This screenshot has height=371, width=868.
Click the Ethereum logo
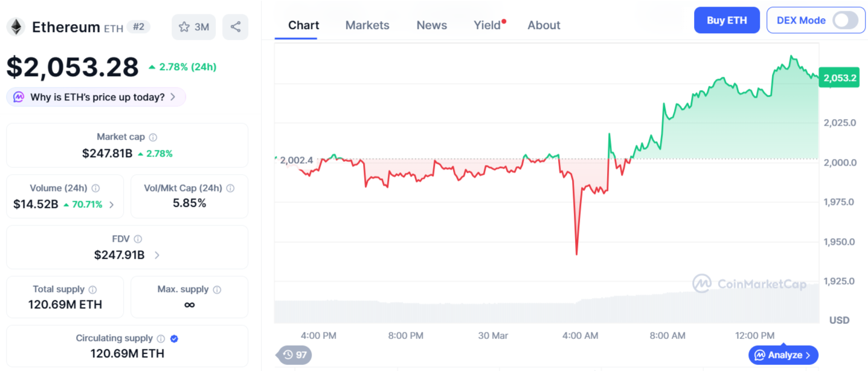[x=18, y=27]
